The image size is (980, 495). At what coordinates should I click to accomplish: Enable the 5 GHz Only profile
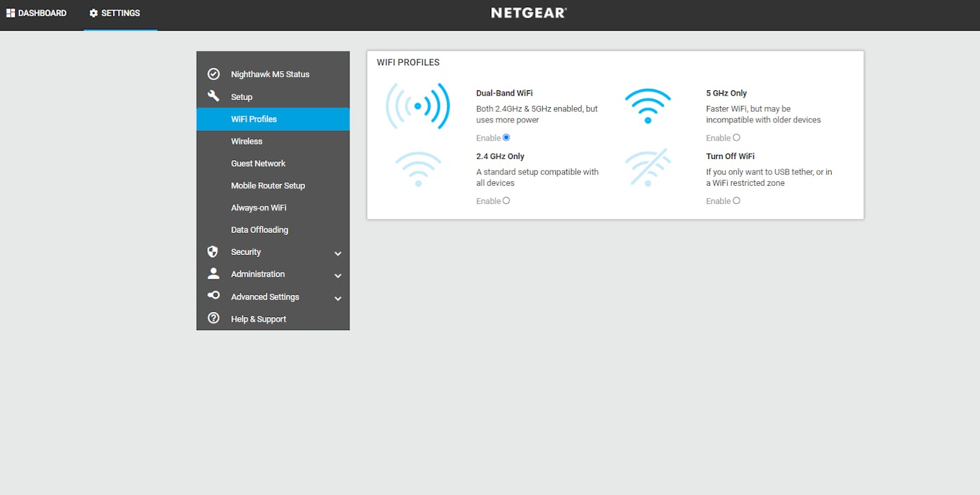[x=736, y=137]
